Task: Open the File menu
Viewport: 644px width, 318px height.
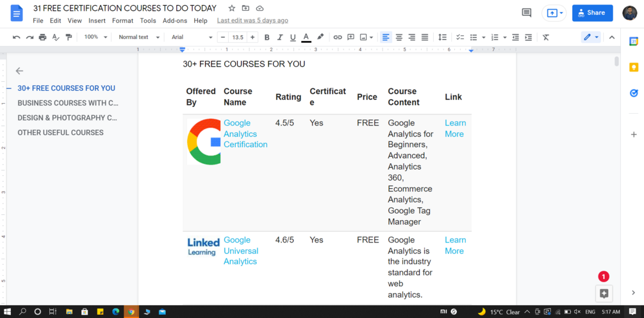Action: 38,20
